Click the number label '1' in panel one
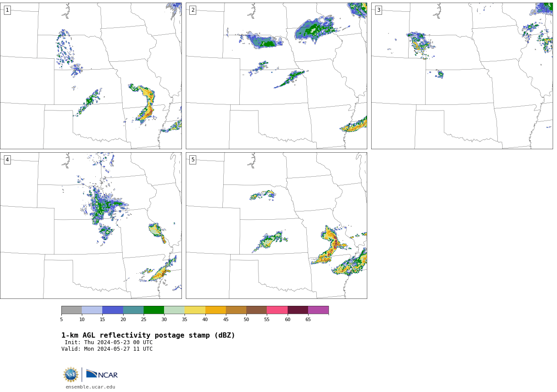The image size is (557, 392). pyautogui.click(x=7, y=10)
